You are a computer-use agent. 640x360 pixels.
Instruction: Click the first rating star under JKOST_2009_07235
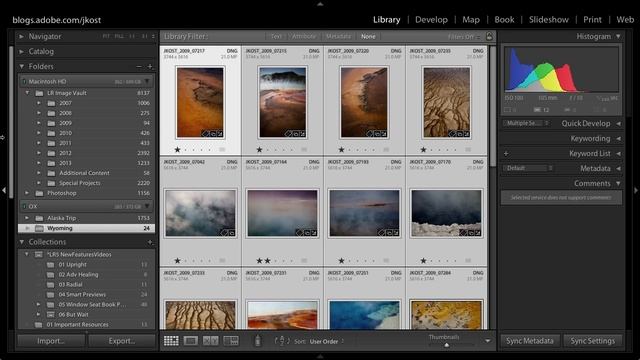pos(423,149)
